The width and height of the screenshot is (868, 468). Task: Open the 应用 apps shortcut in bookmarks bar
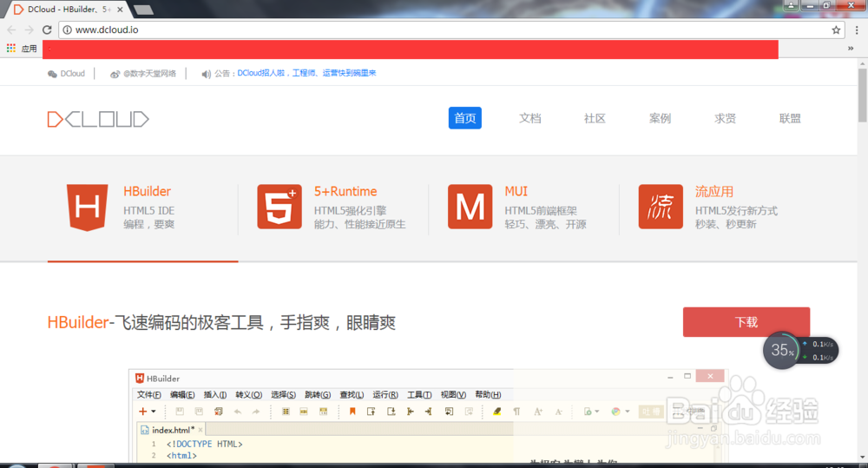coord(22,49)
